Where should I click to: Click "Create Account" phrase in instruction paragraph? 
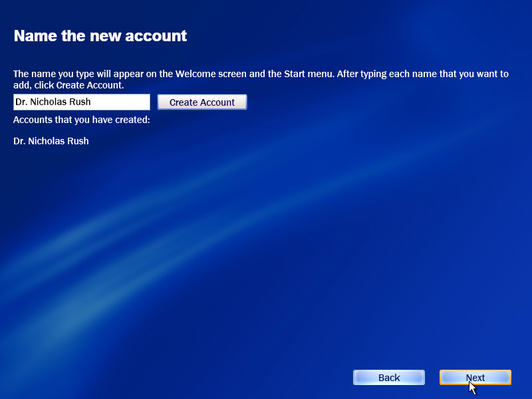click(x=88, y=85)
